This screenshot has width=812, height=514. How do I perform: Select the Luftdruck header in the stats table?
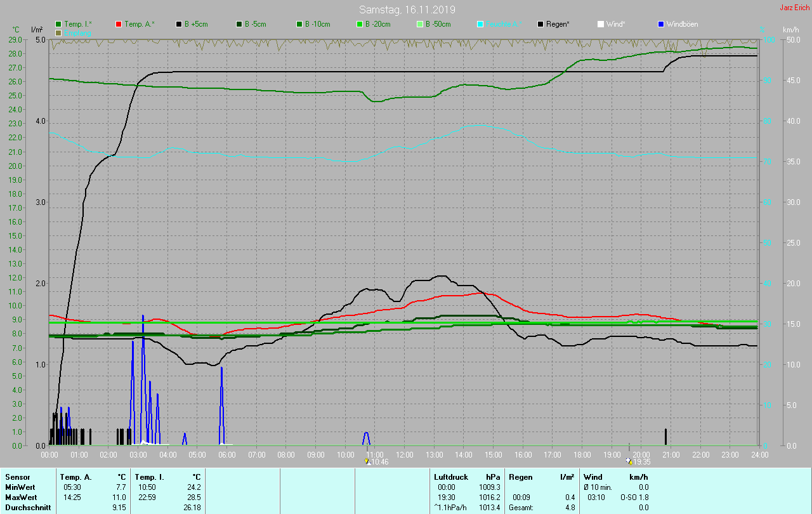click(x=450, y=477)
